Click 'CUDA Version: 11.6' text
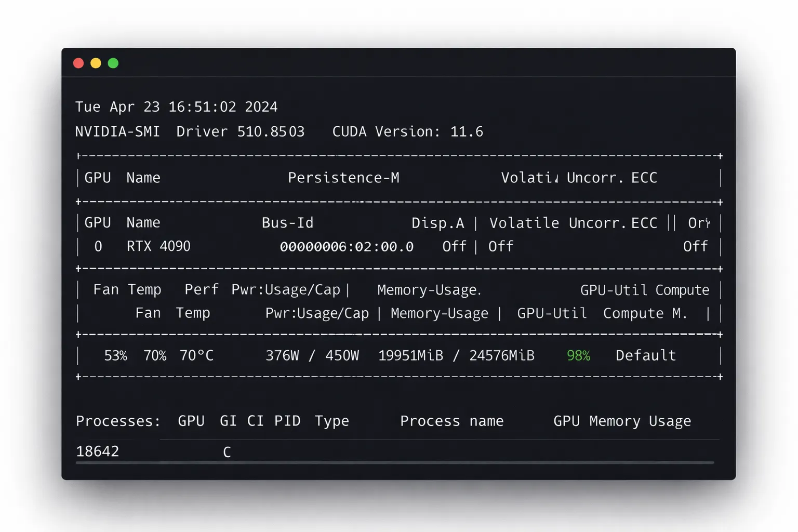The height and width of the screenshot is (532, 798). coord(408,131)
